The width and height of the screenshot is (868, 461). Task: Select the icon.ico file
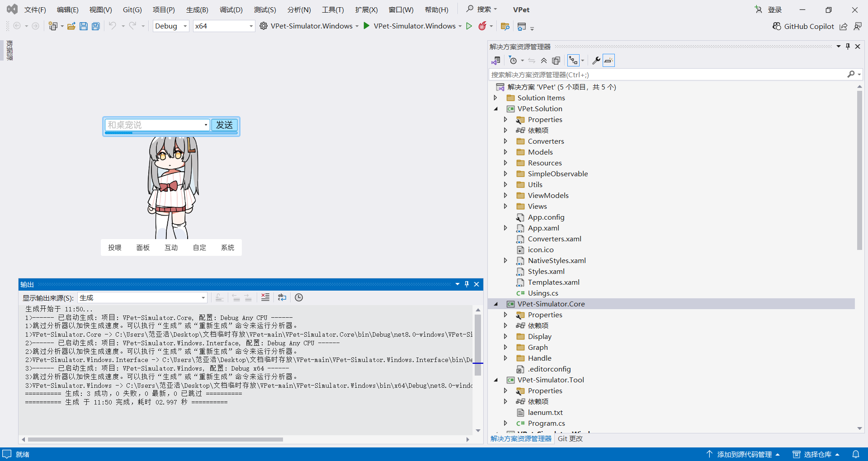[541, 249]
